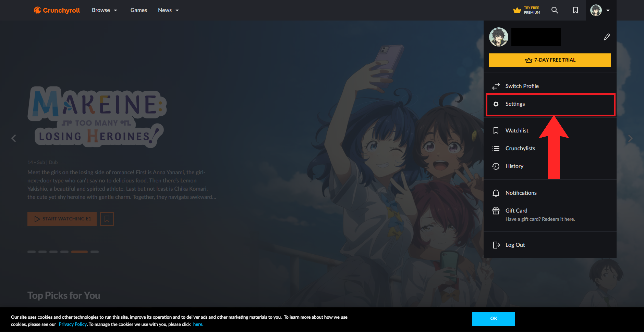Open the Games nav item

139,10
